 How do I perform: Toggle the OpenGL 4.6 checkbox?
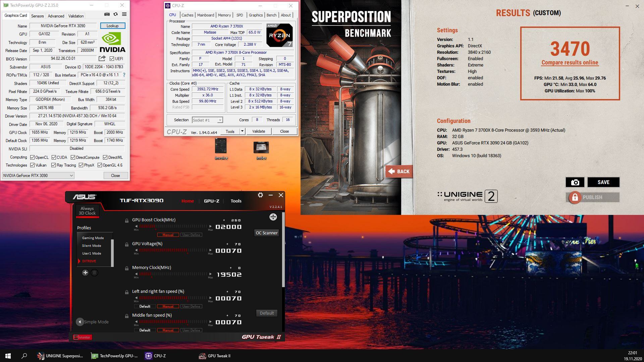[100, 165]
